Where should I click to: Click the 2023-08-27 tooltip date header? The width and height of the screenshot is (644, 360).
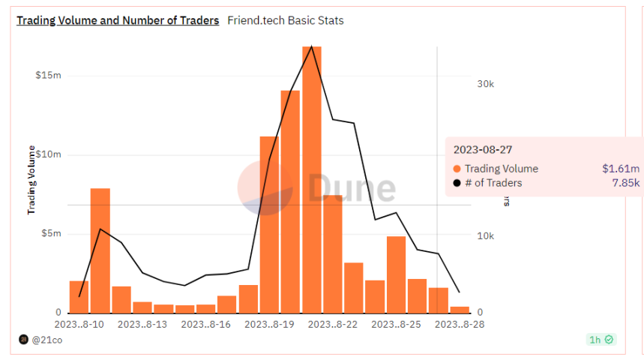(x=483, y=150)
